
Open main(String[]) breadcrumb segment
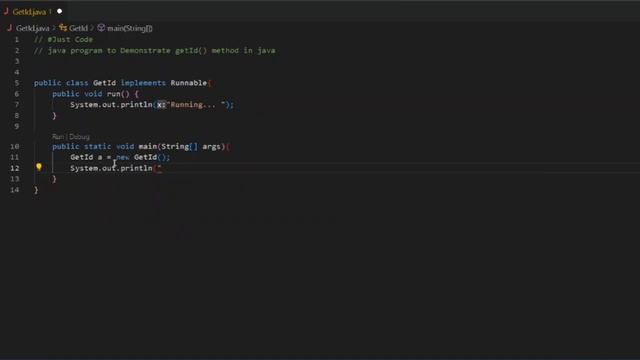(x=130, y=28)
